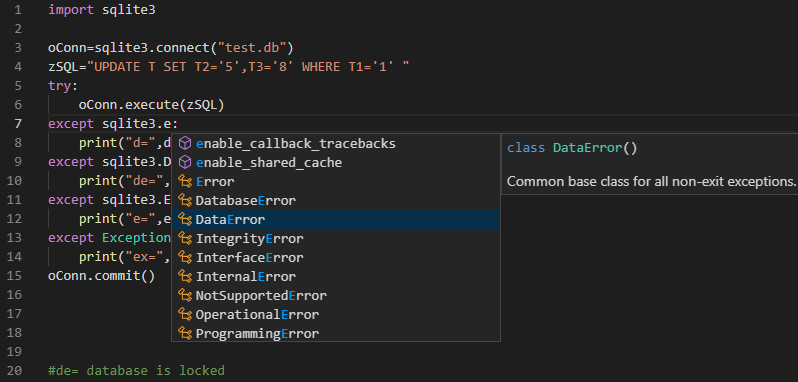Select OperationalError from the suggestion list
The height and width of the screenshot is (382, 798).
click(x=336, y=314)
